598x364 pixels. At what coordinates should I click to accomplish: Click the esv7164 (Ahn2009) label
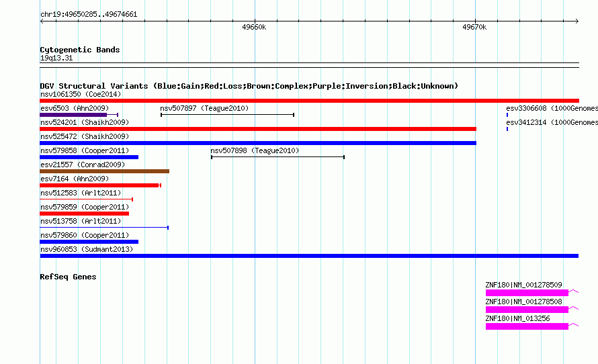click(x=75, y=179)
